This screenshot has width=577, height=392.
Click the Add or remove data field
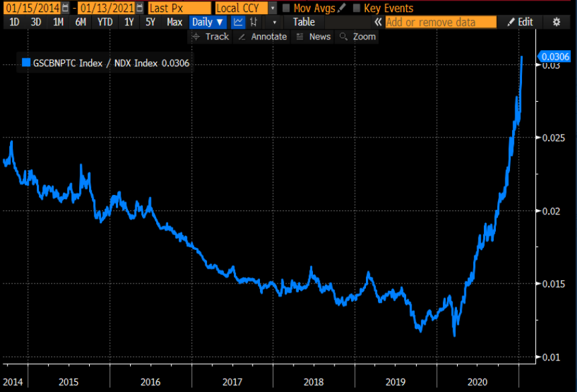click(441, 22)
